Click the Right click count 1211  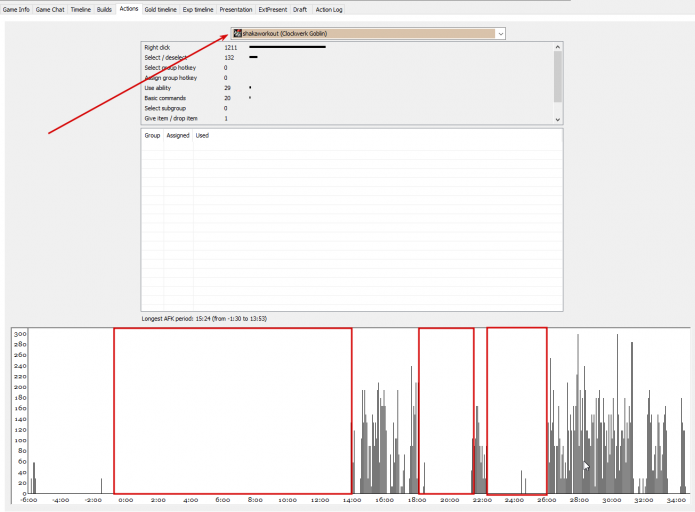pyautogui.click(x=230, y=47)
